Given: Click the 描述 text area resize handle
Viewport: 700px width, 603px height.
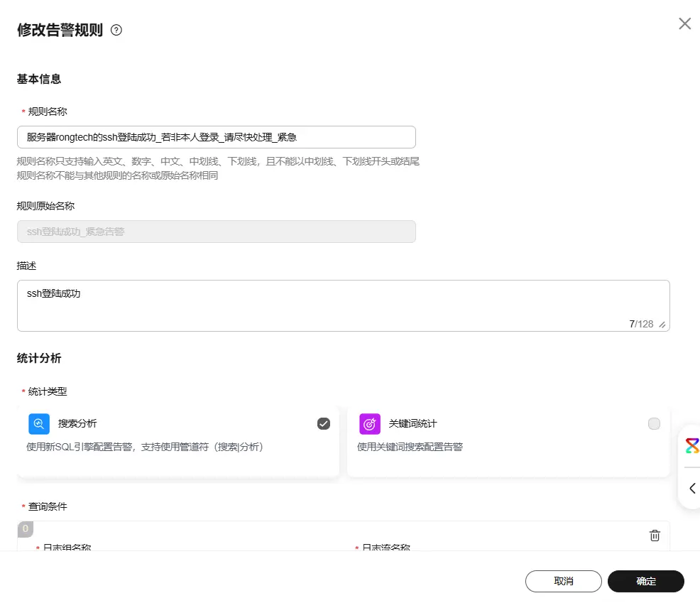Looking at the screenshot, I should 662,325.
